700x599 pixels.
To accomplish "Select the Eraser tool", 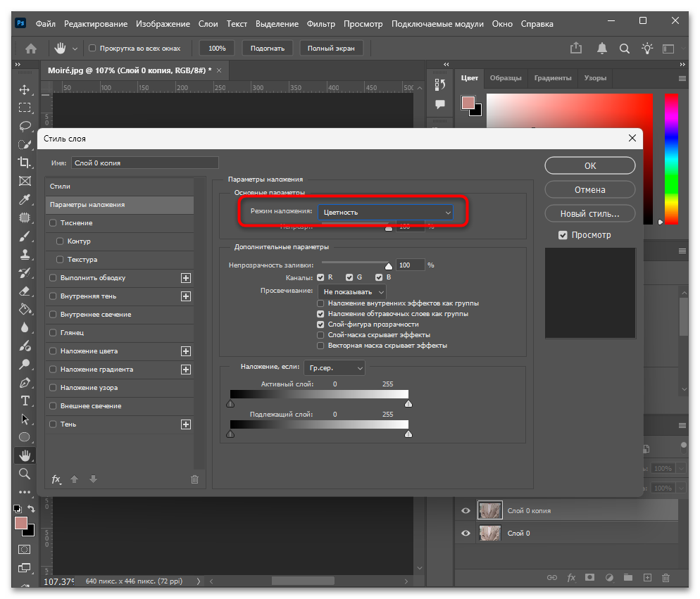I will (x=25, y=291).
